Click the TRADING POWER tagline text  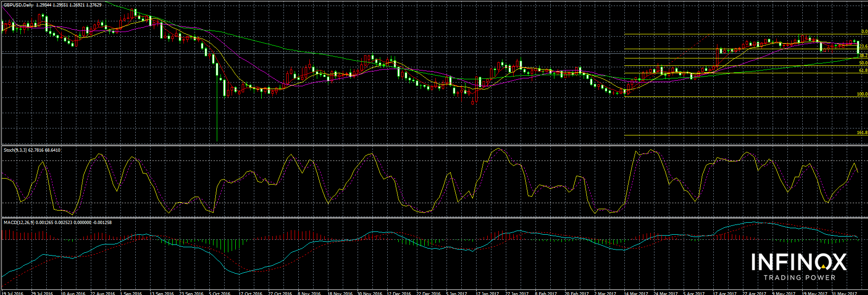click(x=799, y=277)
